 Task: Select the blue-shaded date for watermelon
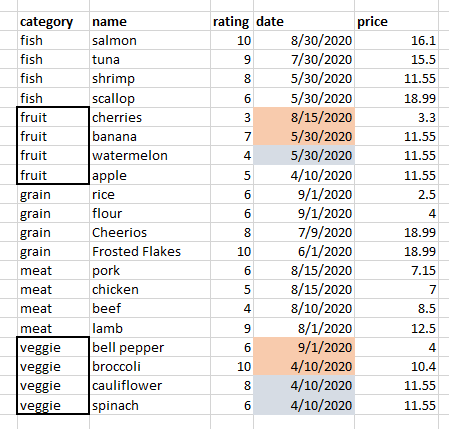pos(304,155)
